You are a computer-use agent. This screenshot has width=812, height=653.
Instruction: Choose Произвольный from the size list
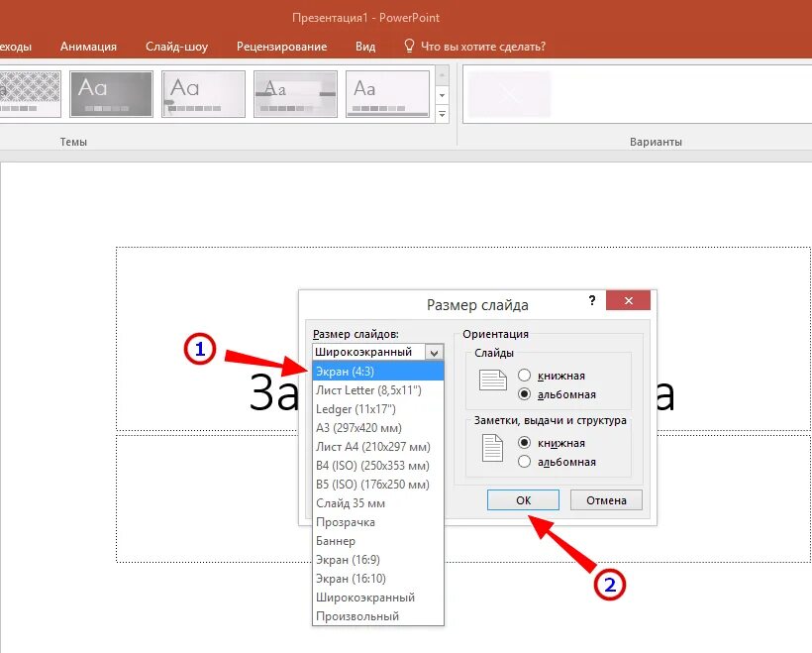point(378,616)
